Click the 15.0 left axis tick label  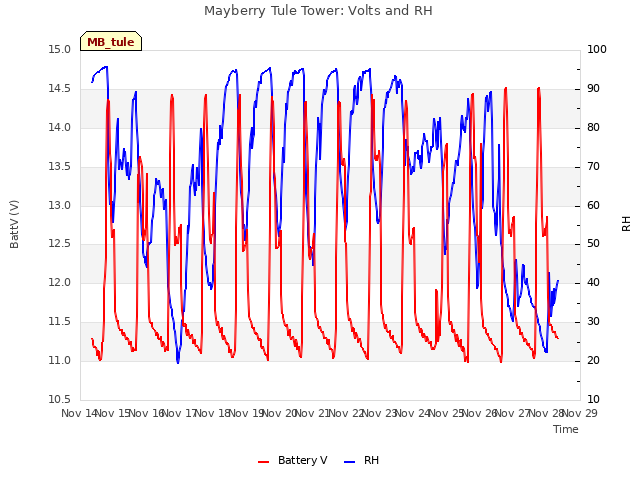[59, 50]
